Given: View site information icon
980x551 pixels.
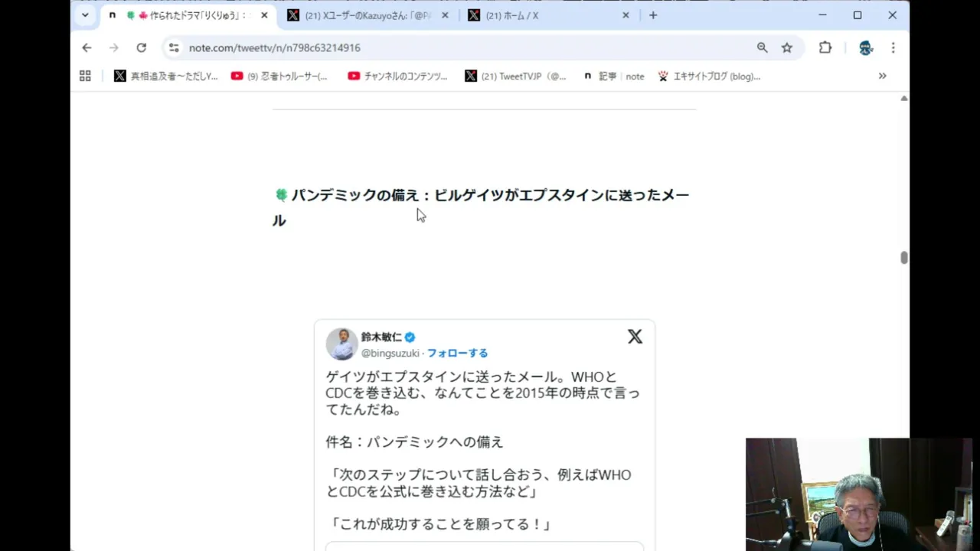Looking at the screenshot, I should 174,47.
